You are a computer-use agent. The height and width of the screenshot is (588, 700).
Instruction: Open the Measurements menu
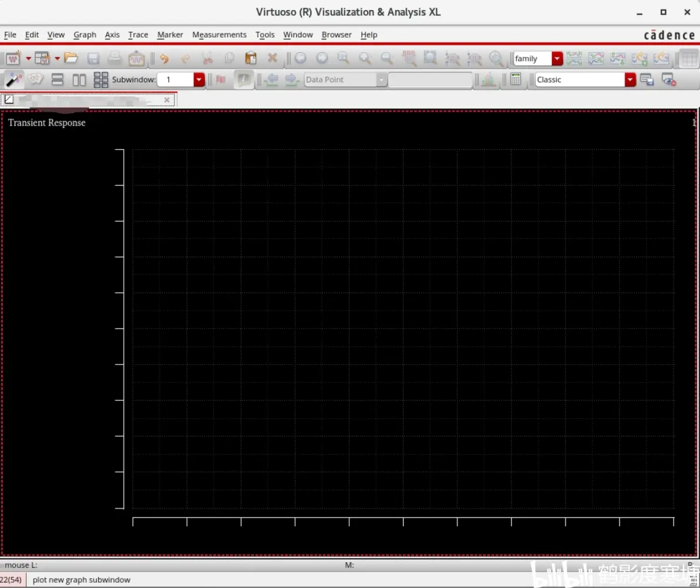coord(219,35)
